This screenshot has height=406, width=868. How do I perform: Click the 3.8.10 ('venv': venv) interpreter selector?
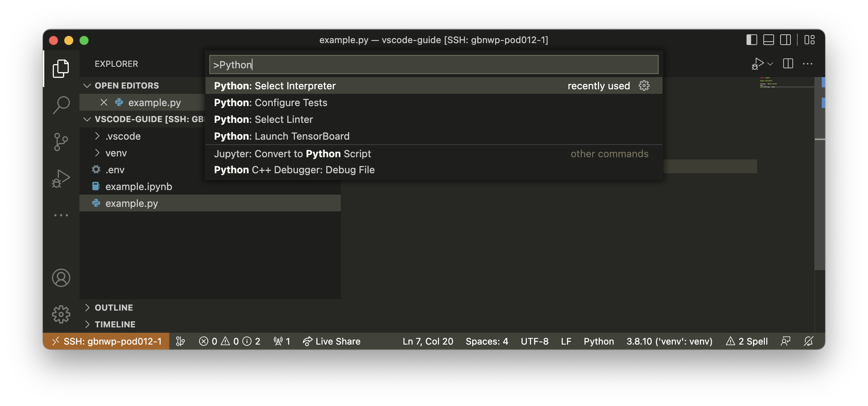point(669,341)
